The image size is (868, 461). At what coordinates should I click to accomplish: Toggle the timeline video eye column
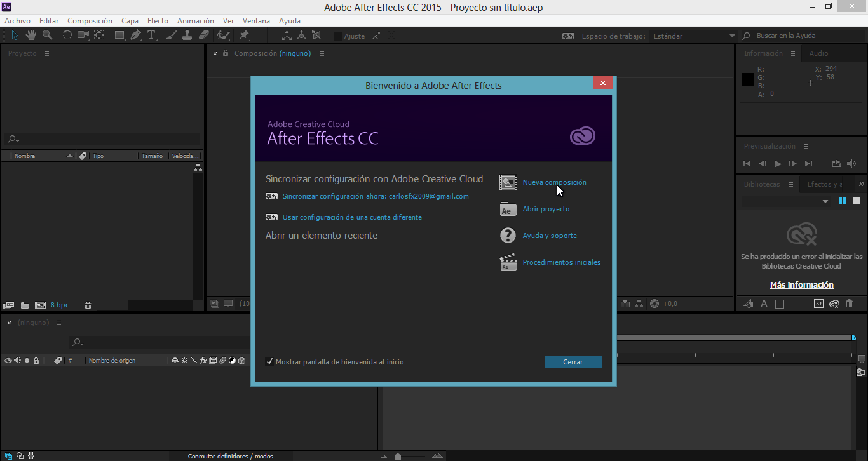click(x=8, y=361)
